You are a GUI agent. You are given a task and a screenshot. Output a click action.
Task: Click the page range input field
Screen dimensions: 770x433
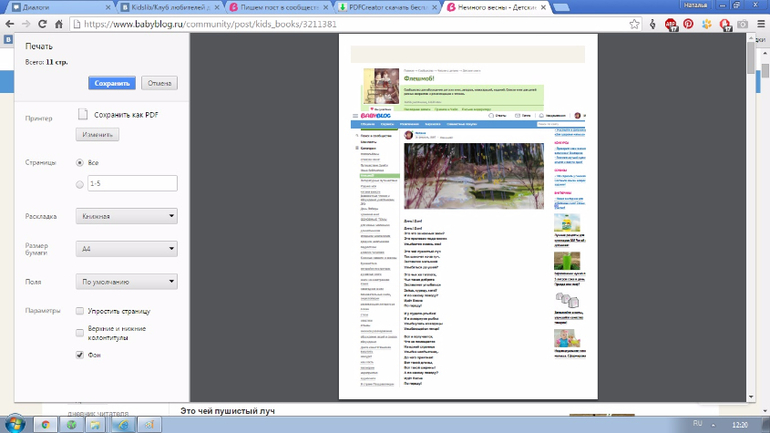131,184
